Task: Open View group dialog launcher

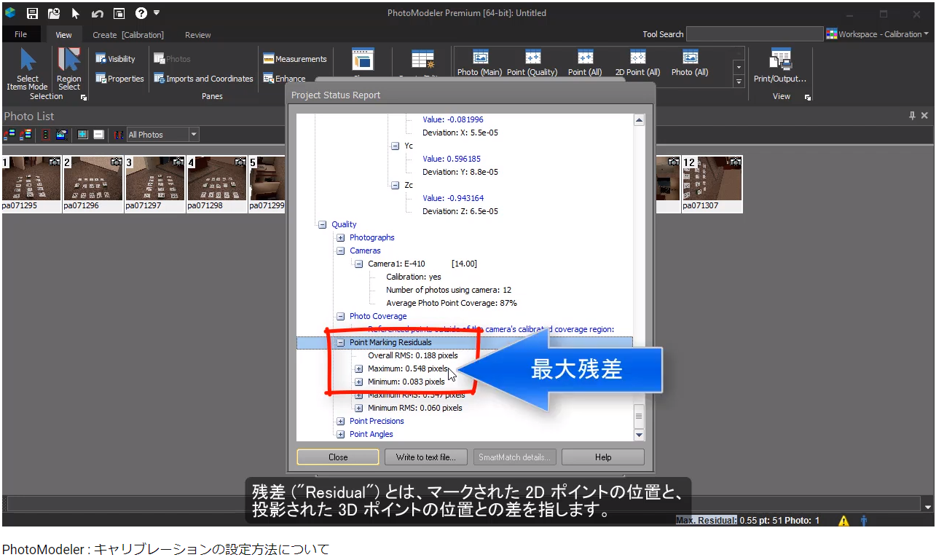Action: (808, 97)
